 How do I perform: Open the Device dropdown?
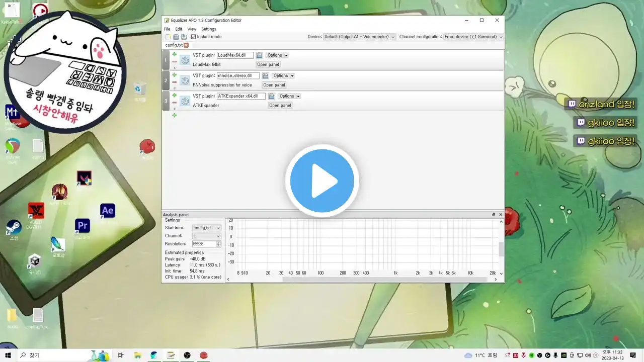(x=359, y=37)
